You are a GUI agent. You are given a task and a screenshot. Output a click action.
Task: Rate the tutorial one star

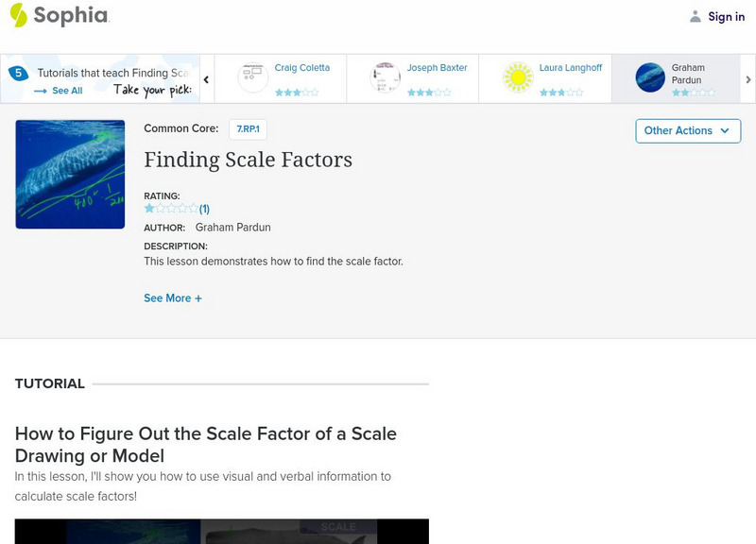point(149,207)
